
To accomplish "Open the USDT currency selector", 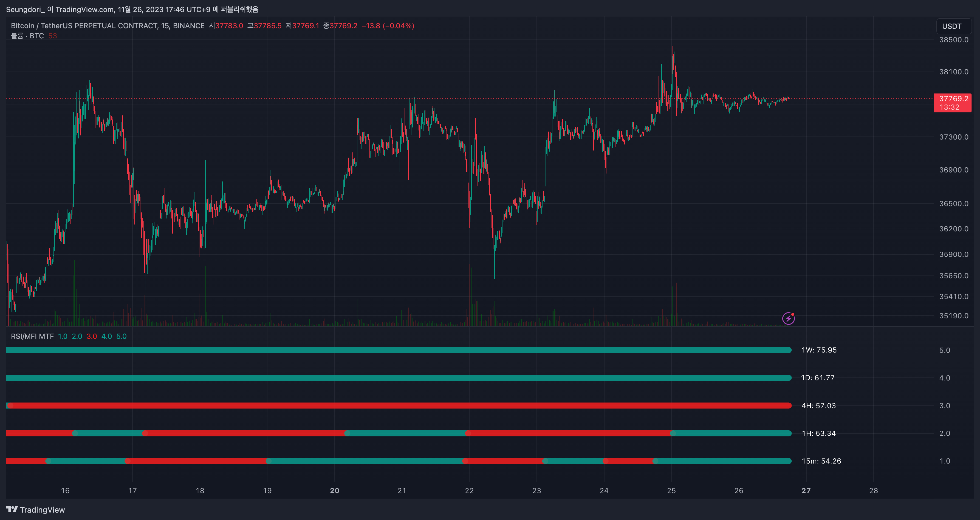I will (954, 26).
